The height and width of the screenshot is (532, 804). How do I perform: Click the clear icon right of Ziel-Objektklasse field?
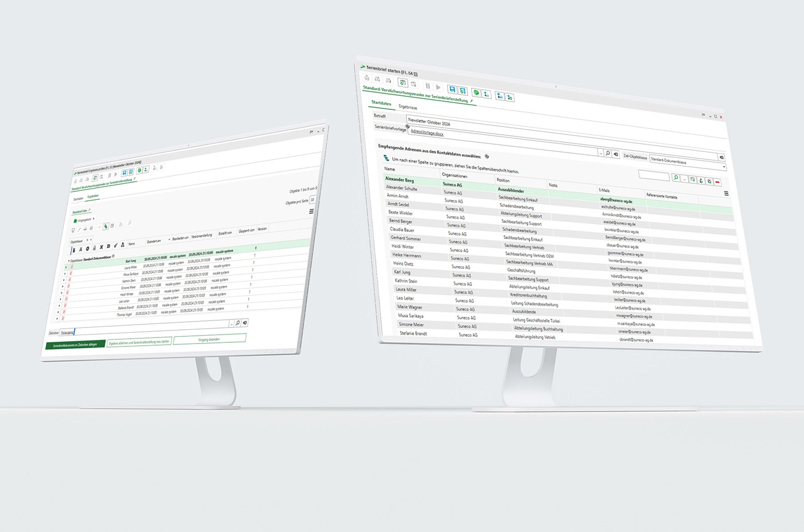(x=721, y=158)
